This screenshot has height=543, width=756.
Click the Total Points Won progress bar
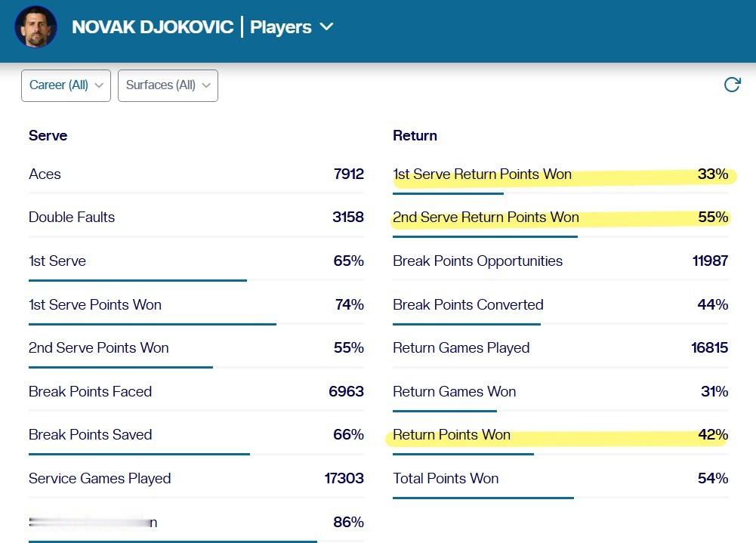[x=483, y=498]
